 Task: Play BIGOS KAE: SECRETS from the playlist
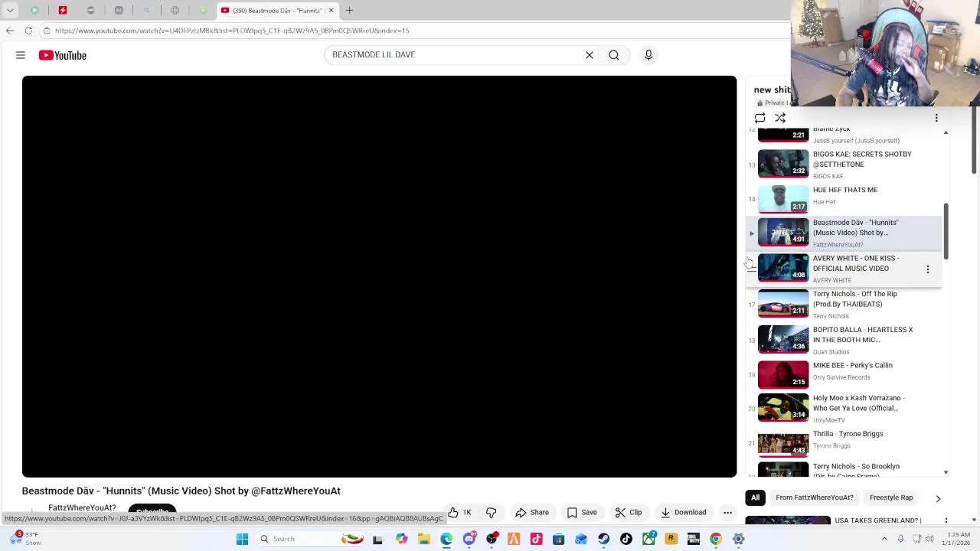(845, 164)
